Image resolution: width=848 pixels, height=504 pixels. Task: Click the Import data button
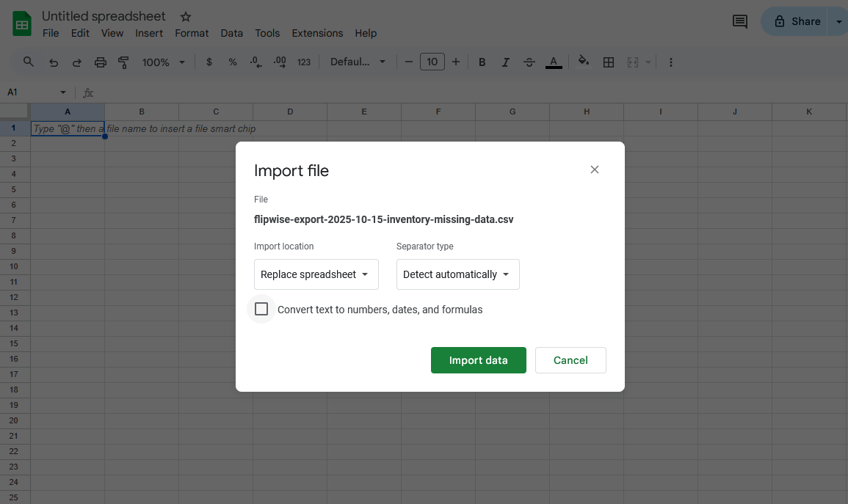(x=478, y=360)
